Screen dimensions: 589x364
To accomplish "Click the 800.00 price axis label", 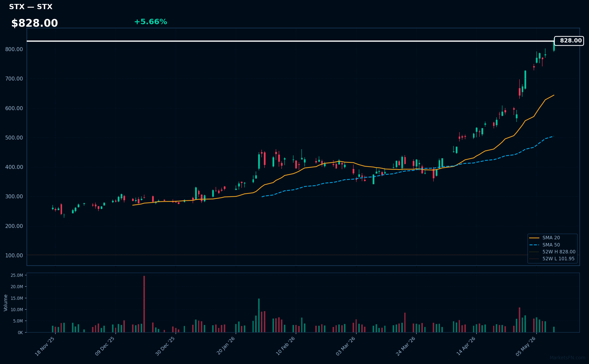I will 14,49.
